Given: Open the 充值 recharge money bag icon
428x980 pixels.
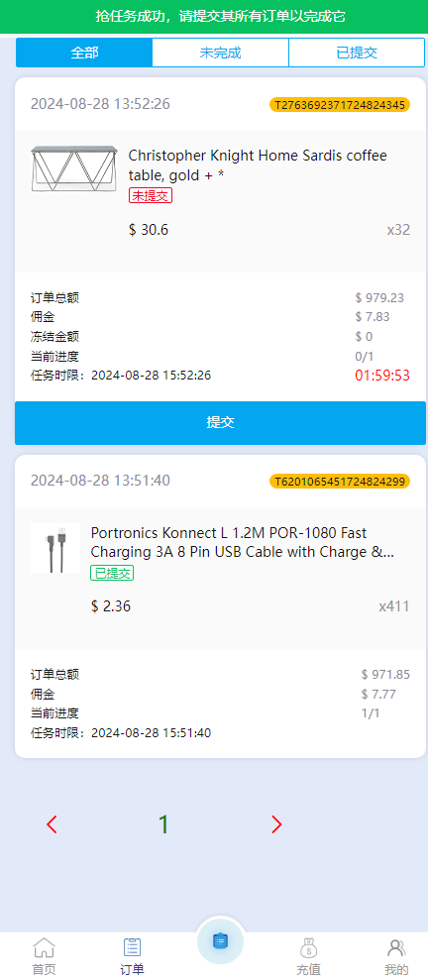Looking at the screenshot, I should [308, 948].
